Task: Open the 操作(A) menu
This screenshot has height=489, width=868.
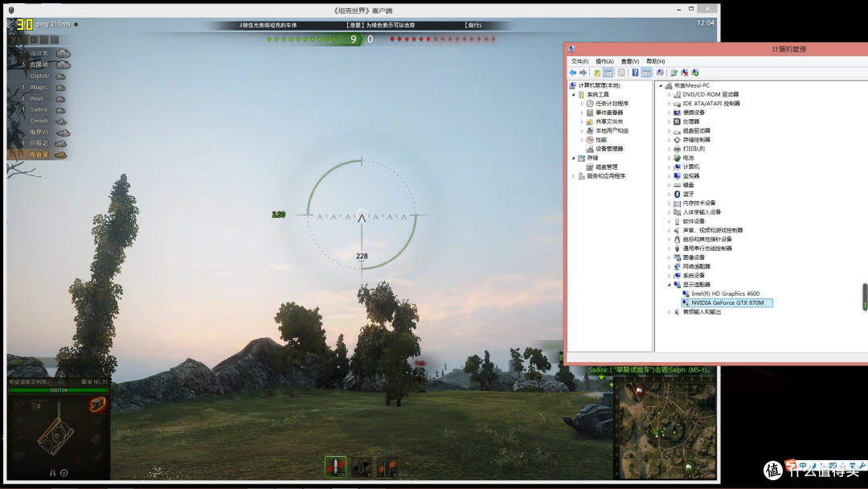Action: pyautogui.click(x=604, y=61)
